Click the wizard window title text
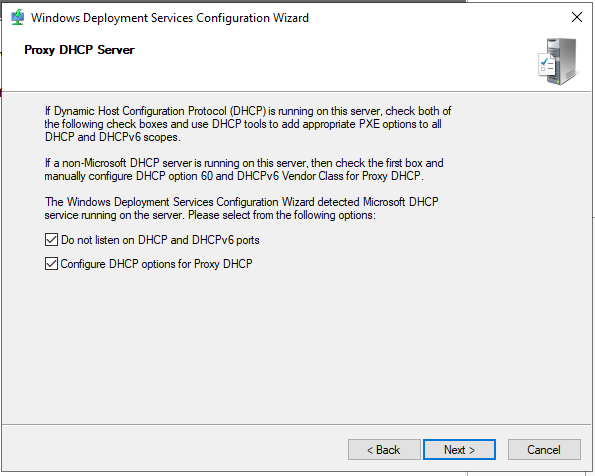 (x=170, y=18)
